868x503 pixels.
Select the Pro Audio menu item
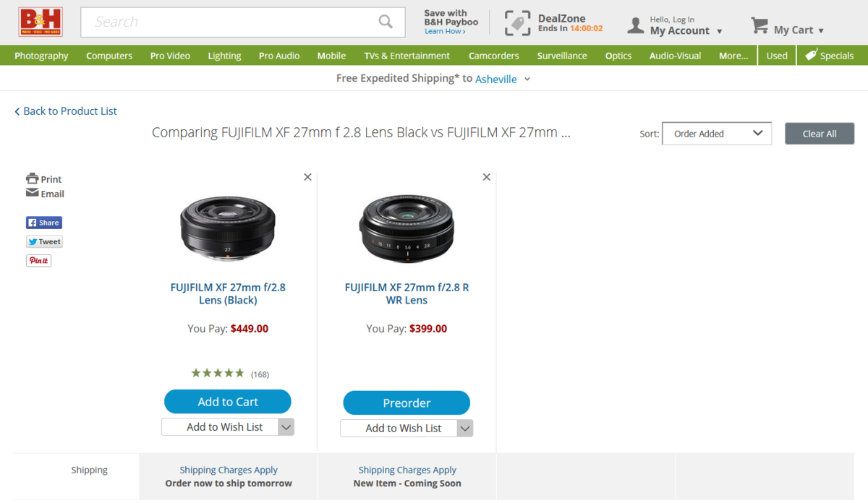[x=279, y=56]
